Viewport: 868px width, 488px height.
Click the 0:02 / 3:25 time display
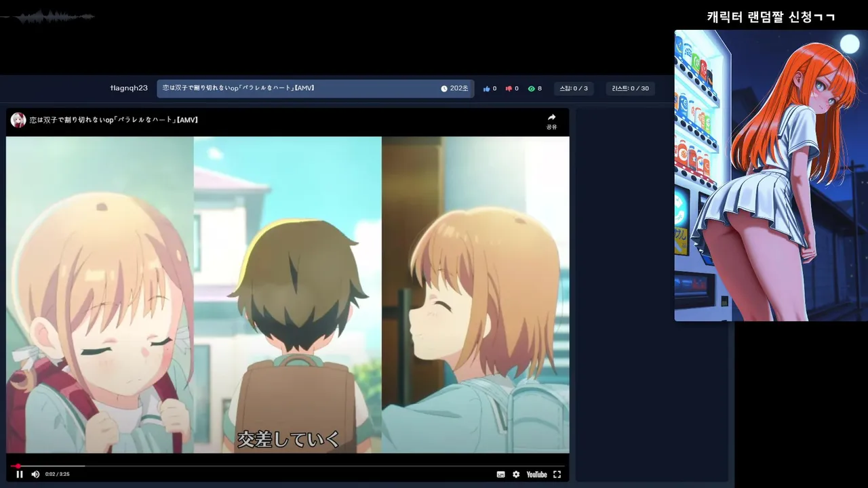(58, 474)
